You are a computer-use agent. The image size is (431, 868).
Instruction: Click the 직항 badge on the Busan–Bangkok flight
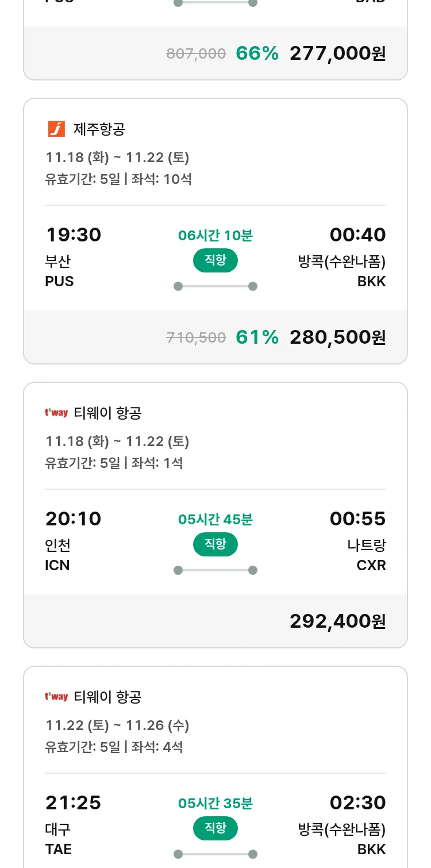click(215, 260)
